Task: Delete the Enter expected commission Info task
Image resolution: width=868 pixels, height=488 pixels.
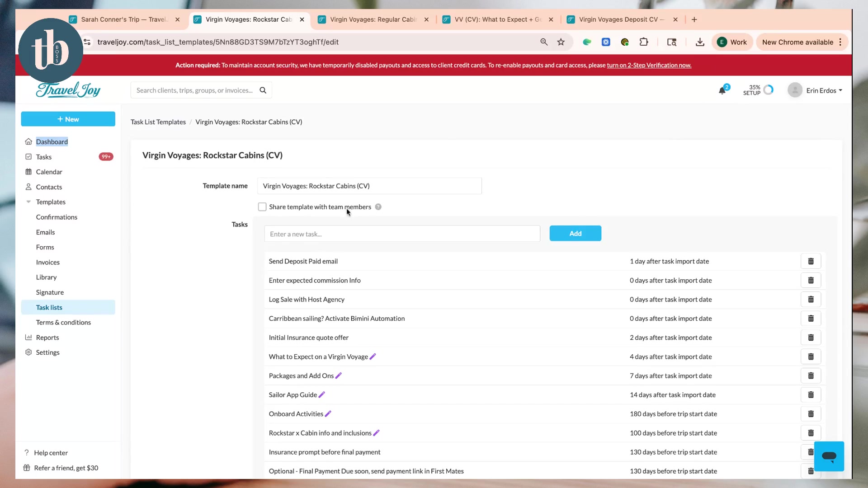Action: (811, 280)
